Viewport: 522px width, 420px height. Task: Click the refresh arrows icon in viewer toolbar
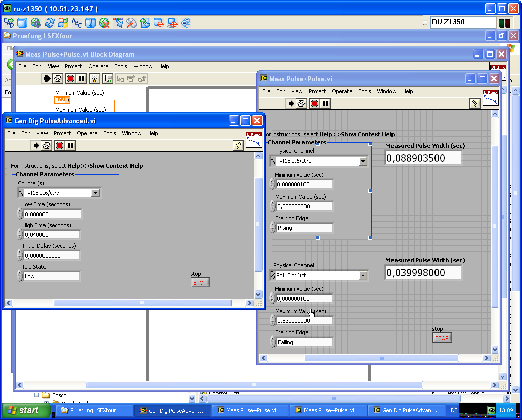(49, 23)
